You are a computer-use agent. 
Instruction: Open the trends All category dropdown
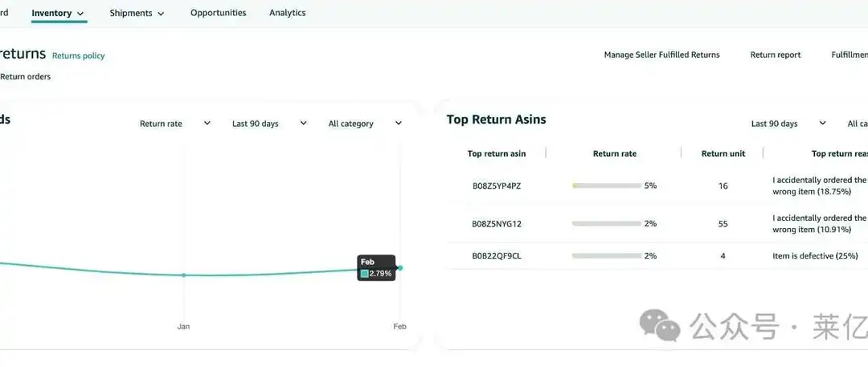coord(365,124)
